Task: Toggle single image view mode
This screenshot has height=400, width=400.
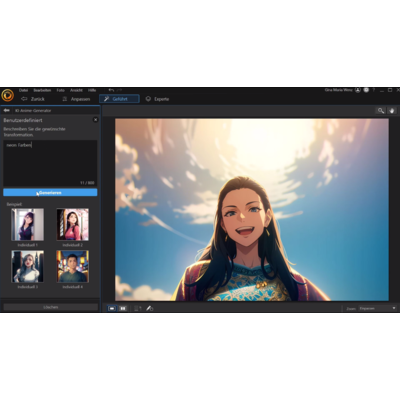Action: 112,308
